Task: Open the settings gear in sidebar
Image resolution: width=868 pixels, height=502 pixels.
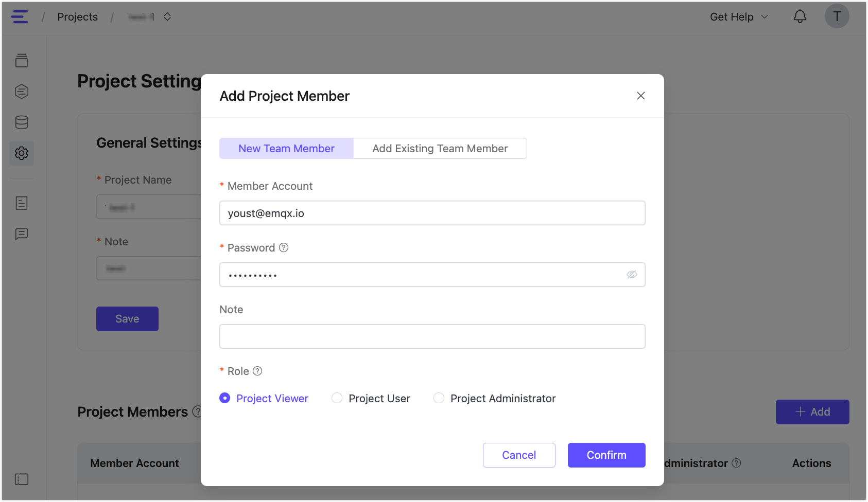Action: [22, 153]
